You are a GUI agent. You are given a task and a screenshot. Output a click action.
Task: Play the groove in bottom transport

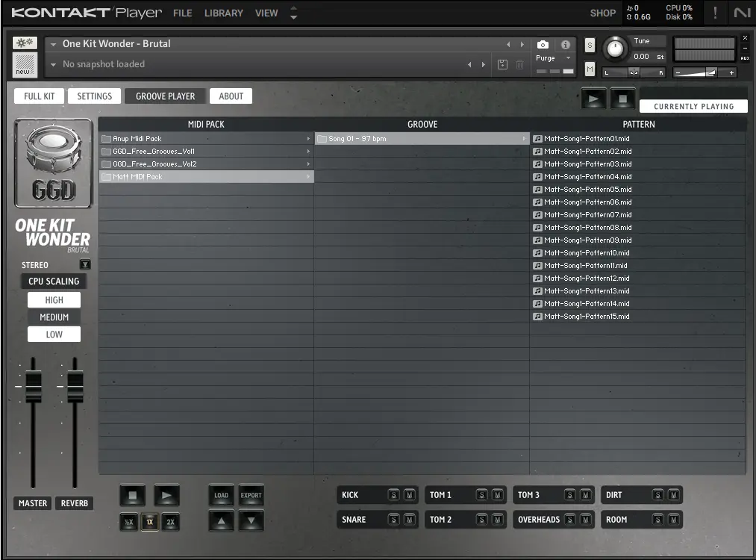(x=166, y=495)
